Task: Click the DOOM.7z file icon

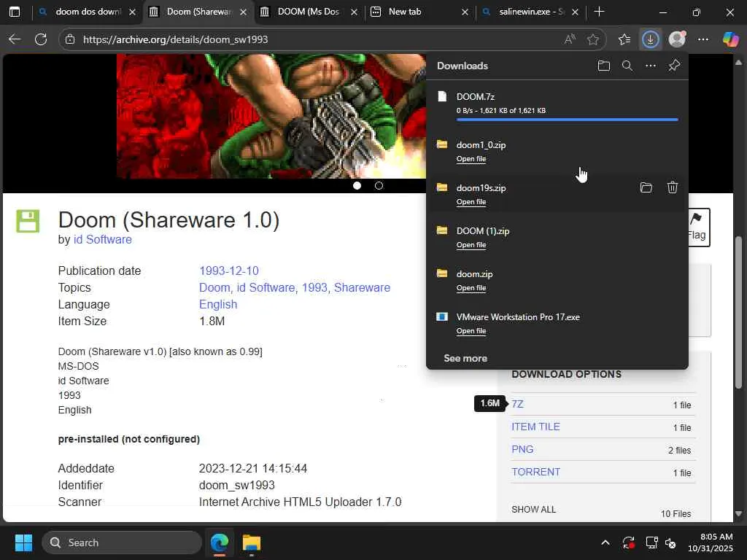Action: (442, 97)
